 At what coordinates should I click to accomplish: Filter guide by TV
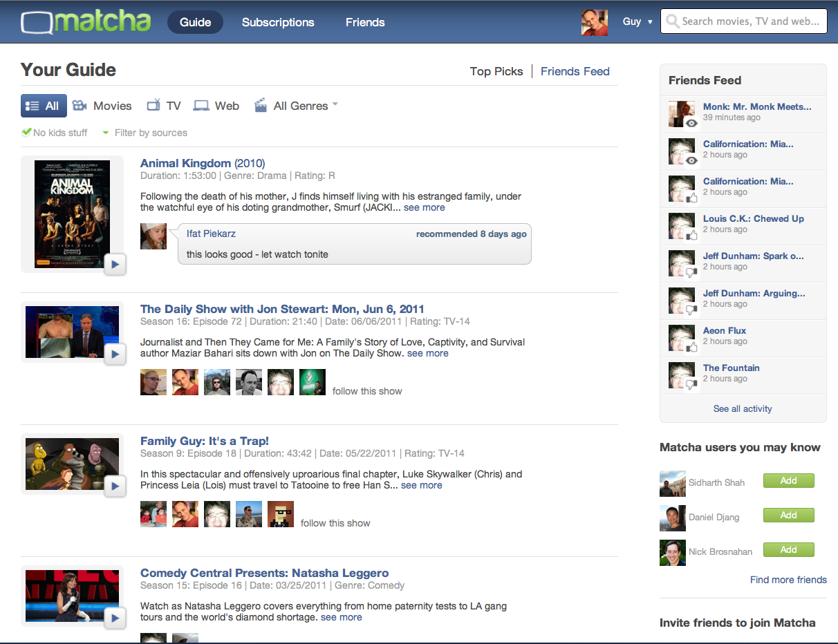tap(164, 106)
